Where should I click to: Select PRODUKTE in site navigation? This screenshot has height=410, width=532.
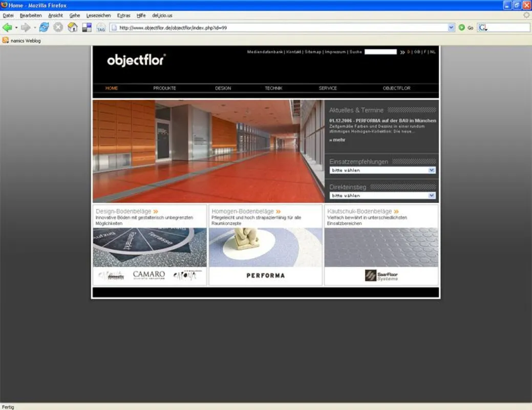tap(164, 88)
